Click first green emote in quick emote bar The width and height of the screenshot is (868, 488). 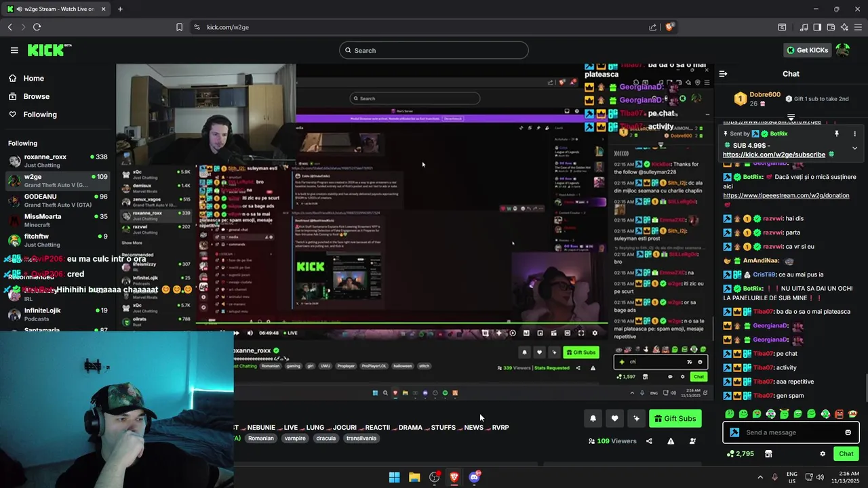[729, 413]
